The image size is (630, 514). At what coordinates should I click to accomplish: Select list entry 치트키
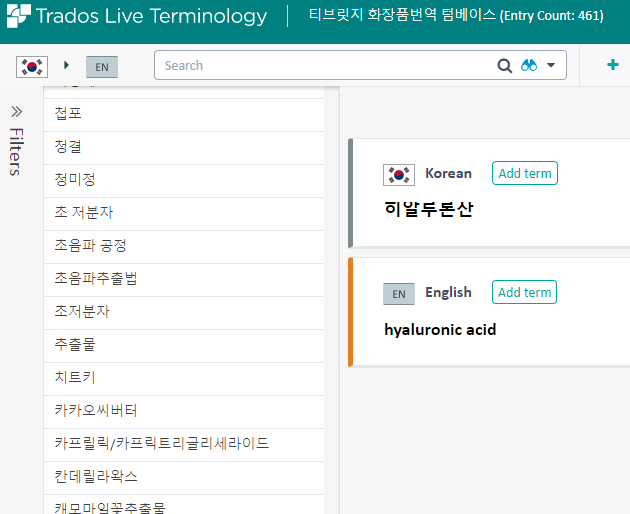[184, 378]
